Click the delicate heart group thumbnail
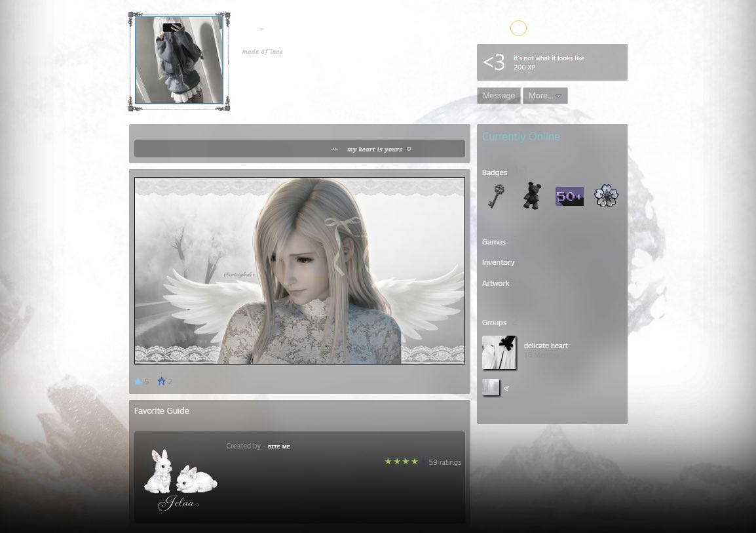The image size is (756, 533). (x=499, y=353)
